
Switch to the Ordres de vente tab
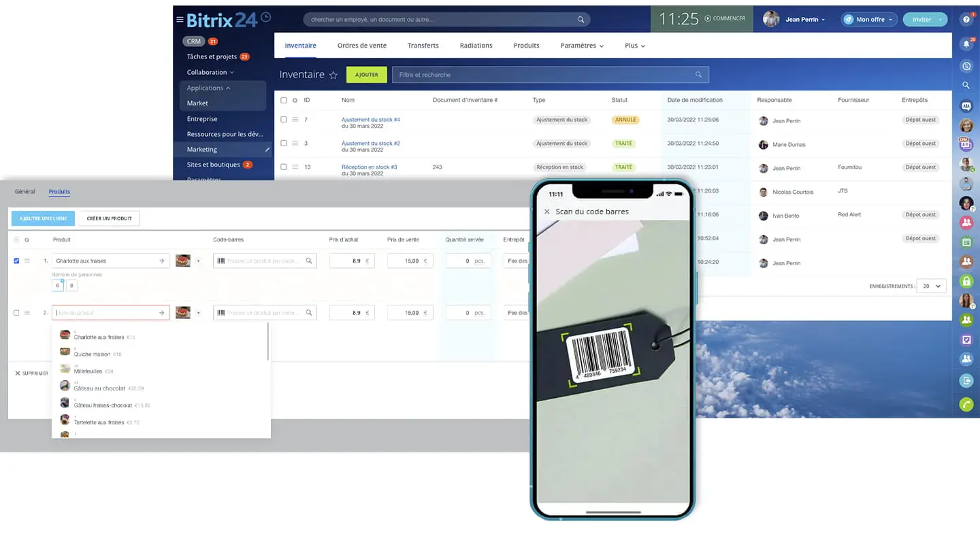[x=361, y=46]
